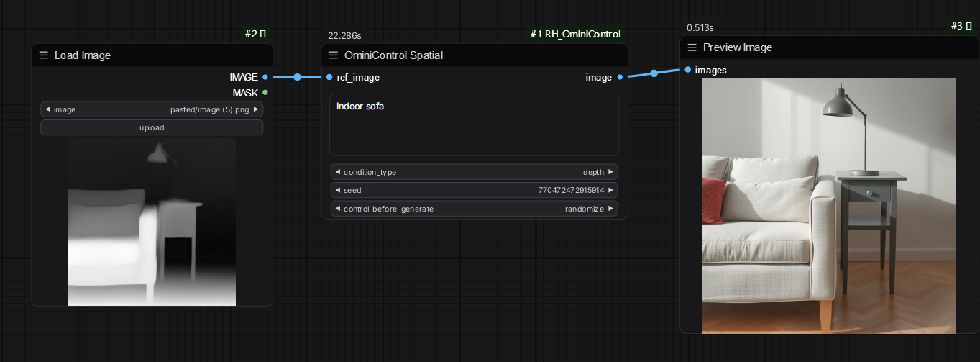Click the OminiControl Spatial node hamburger icon

[x=334, y=55]
